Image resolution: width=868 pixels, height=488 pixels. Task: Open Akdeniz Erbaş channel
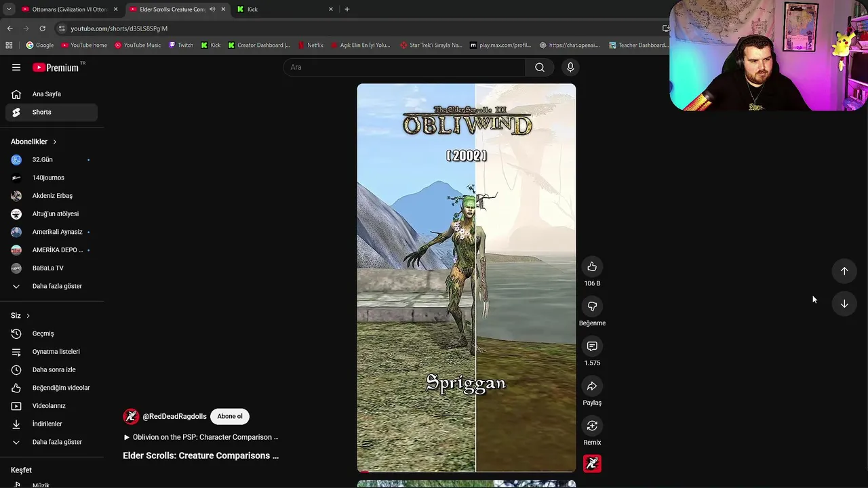pos(52,196)
